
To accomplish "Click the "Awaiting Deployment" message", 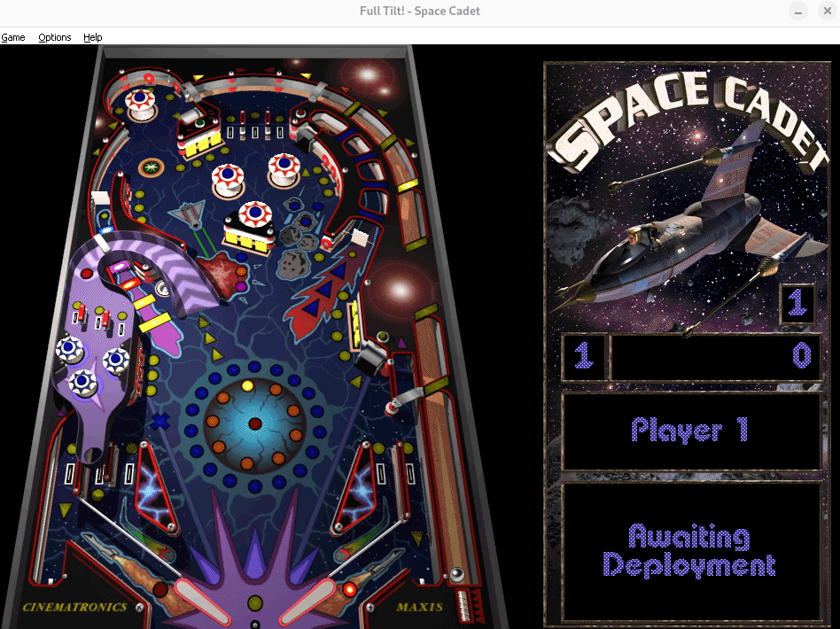I will (689, 551).
